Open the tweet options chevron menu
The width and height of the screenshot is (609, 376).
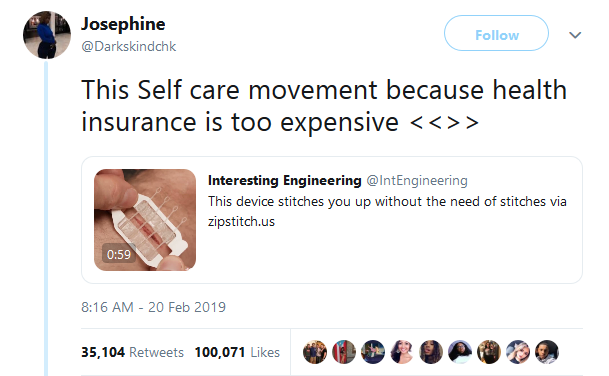[575, 35]
